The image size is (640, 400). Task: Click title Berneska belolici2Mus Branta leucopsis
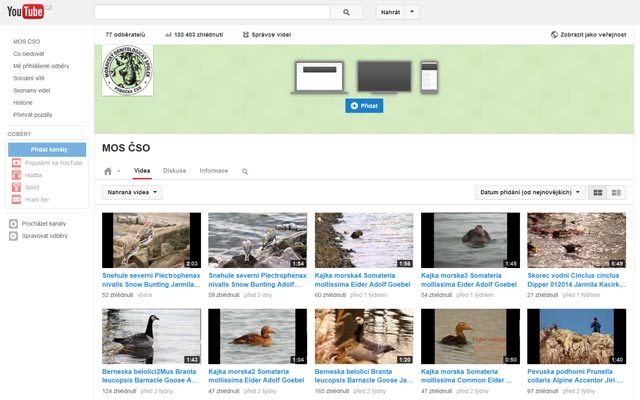149,376
